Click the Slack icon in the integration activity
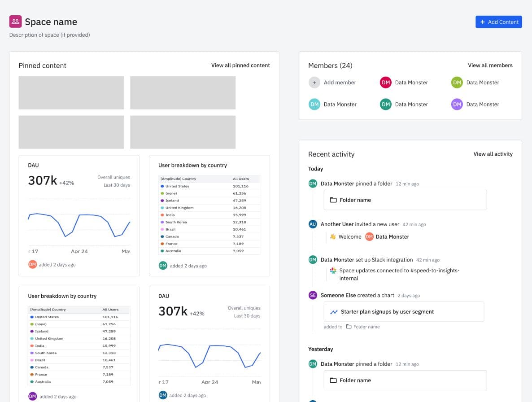 [333, 271]
